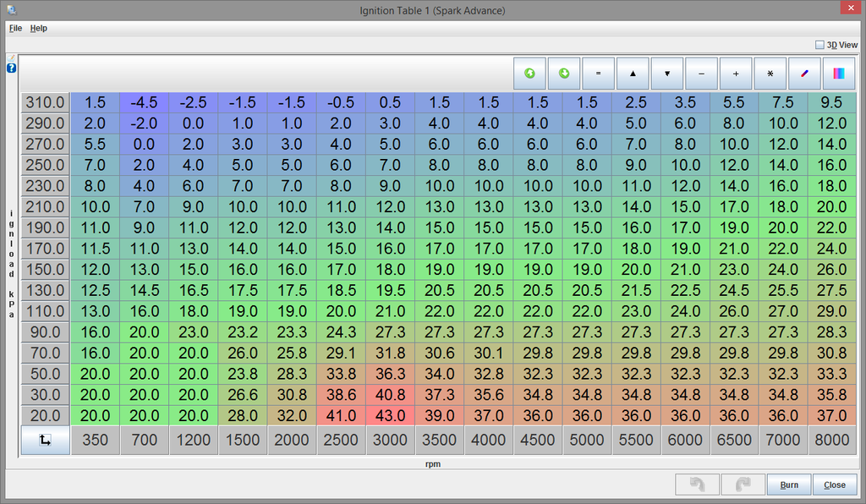Screen dimensions: 866x504
Task: Click the asterisk (multiply) toolbar button
Action: pos(770,74)
